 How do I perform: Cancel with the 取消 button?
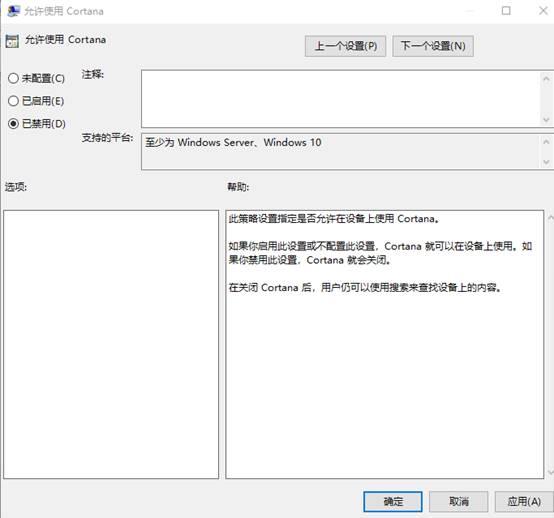tap(459, 501)
